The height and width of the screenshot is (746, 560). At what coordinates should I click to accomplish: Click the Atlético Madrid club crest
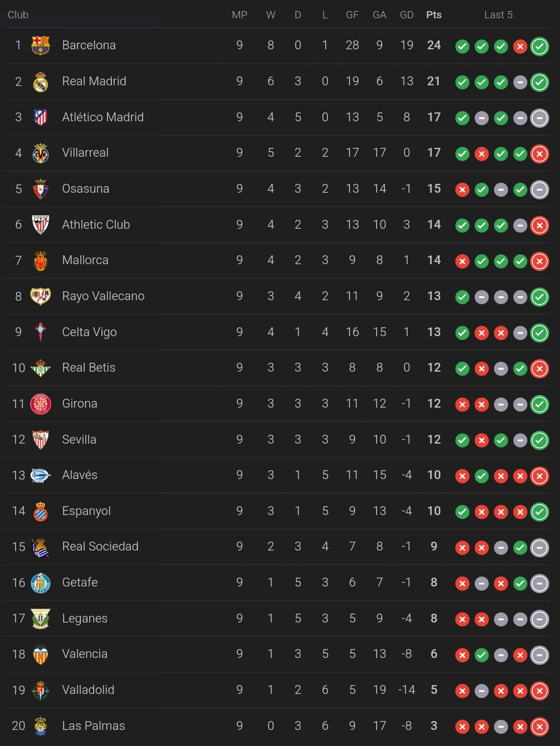40,117
